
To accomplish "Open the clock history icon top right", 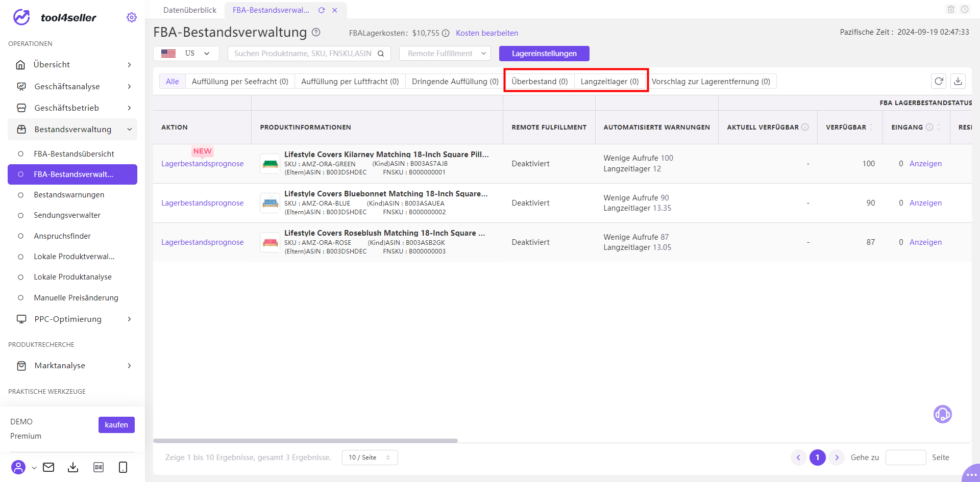I will tap(965, 9).
